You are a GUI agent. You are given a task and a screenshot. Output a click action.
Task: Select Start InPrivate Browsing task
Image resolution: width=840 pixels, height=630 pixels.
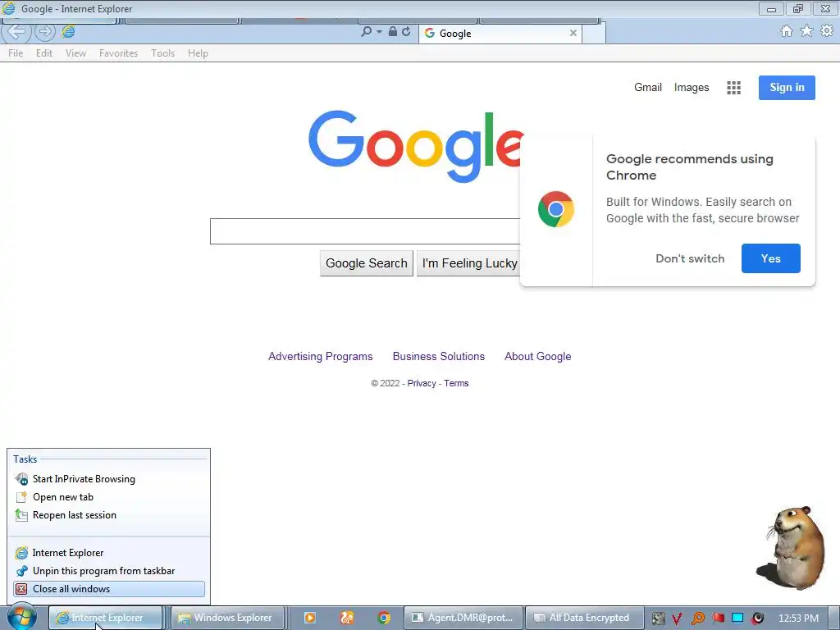coord(109,479)
